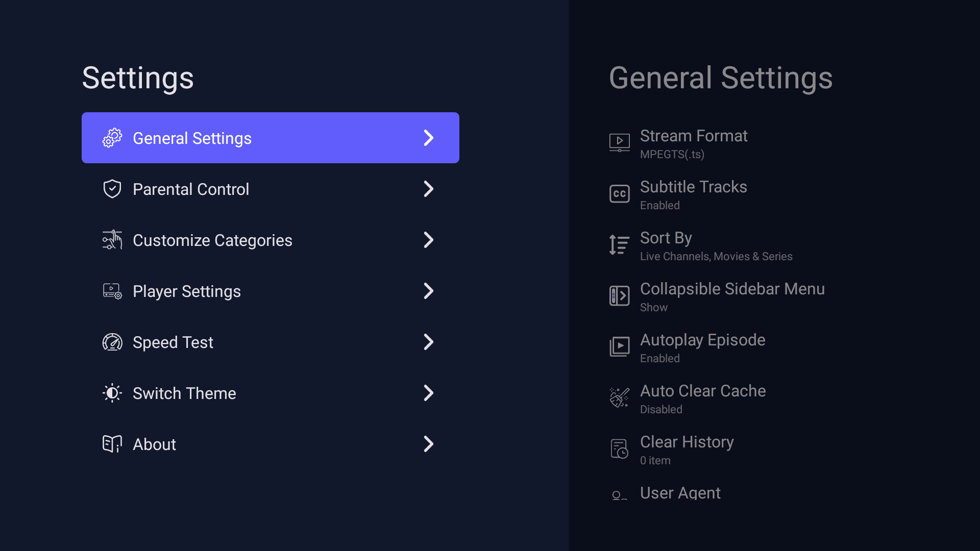Toggle Auto Clear Cache disabled setting
The image size is (980, 551).
click(x=702, y=398)
